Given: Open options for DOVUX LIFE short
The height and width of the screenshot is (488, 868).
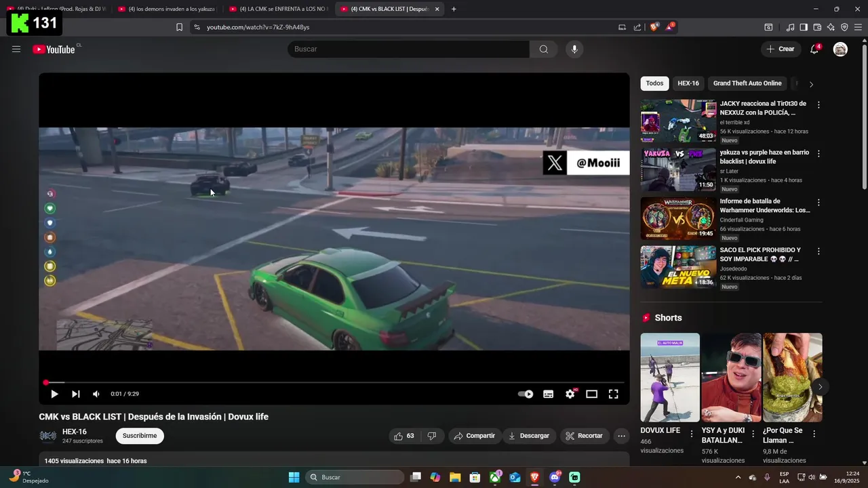Looking at the screenshot, I should pos(692,434).
